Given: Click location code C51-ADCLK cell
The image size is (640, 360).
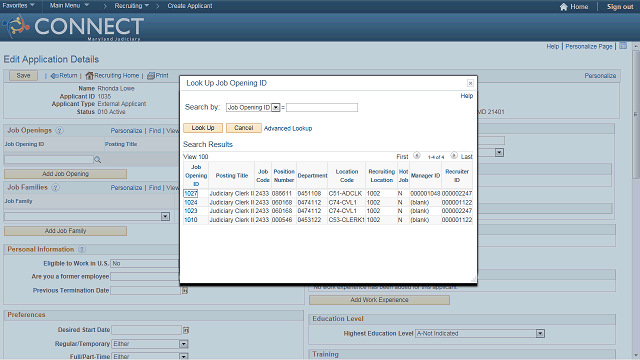Looking at the screenshot, I should point(345,193).
